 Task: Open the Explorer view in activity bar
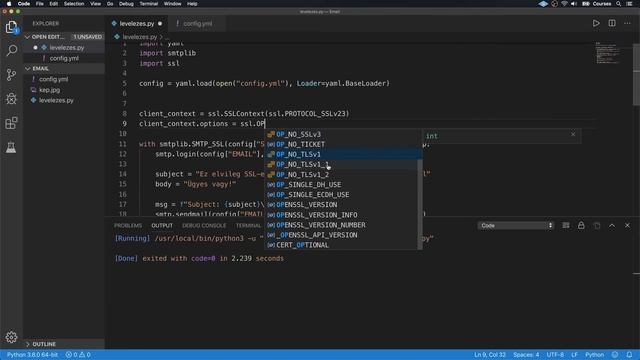[x=11, y=27]
